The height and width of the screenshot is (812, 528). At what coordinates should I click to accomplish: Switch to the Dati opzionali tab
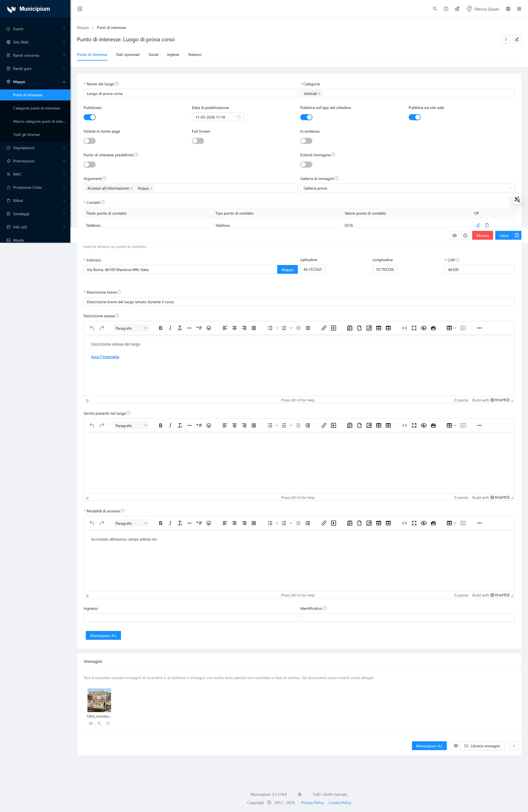[128, 54]
